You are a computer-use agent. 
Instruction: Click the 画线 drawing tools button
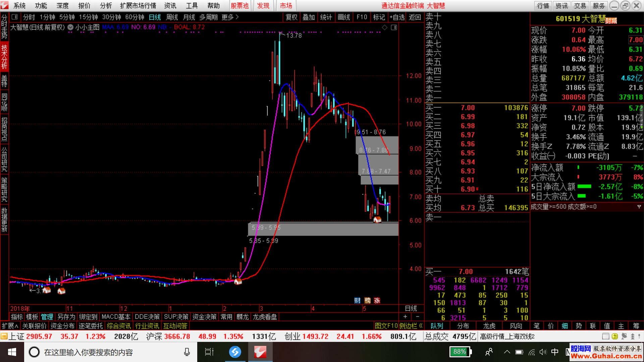click(x=344, y=17)
